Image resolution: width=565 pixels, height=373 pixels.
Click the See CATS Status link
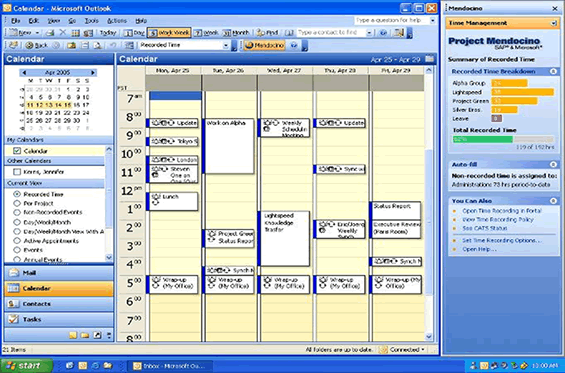[x=485, y=228]
